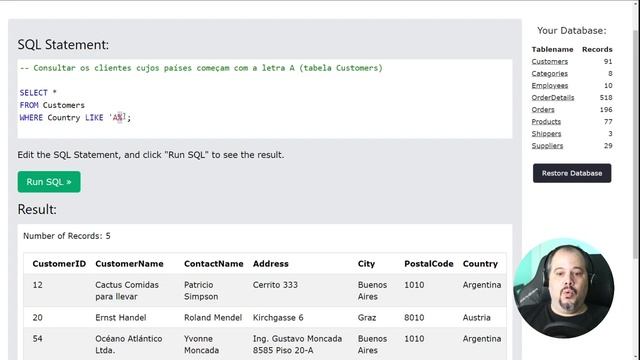Click inside the SQL statement editor
The height and width of the screenshot is (360, 640).
[x=264, y=99]
